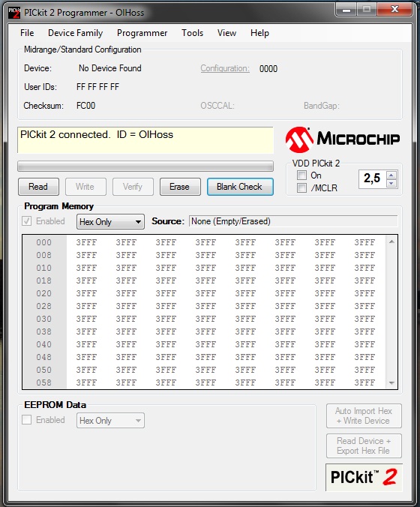
Task: Click the OSCCAL label
Action: click(217, 106)
